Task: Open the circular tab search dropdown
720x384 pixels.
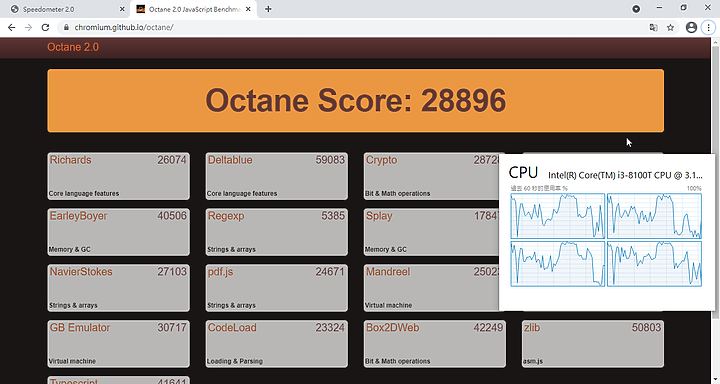Action: pos(636,9)
